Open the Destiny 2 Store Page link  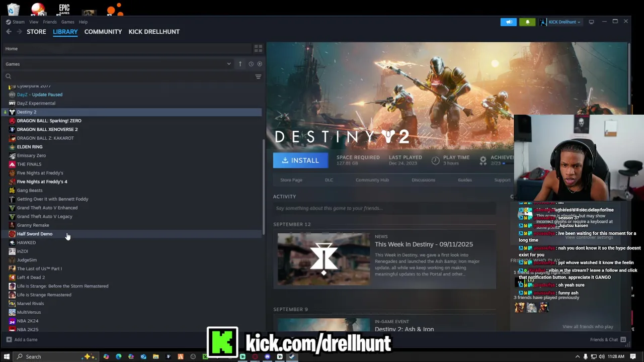(291, 180)
